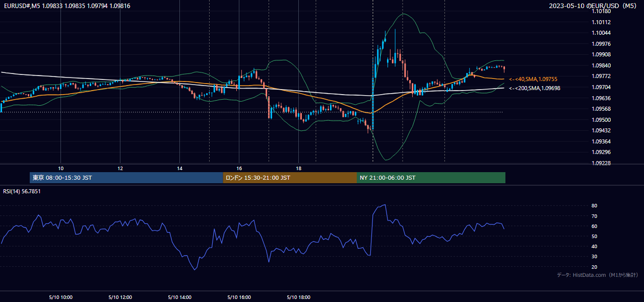The width and height of the screenshot is (644, 302).
Task: Click the '5/10 10:00' bottom time label
Action: [x=60, y=297]
